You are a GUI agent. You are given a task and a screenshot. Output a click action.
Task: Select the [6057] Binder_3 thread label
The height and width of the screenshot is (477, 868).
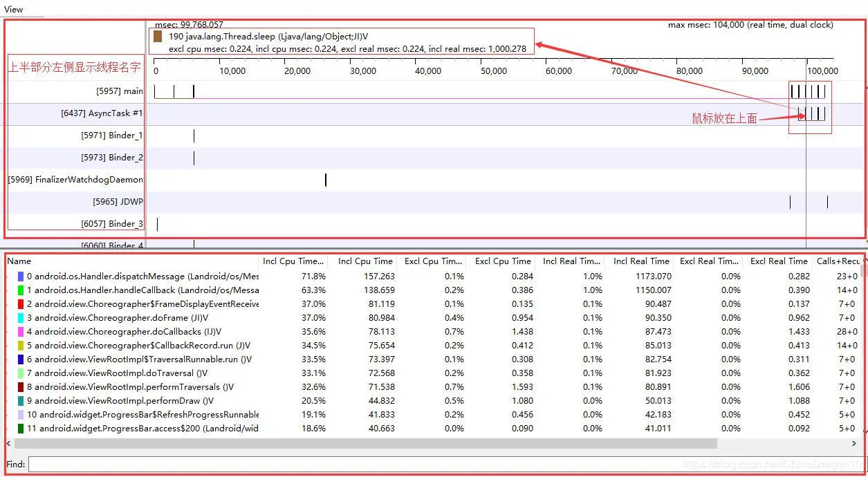coord(111,224)
